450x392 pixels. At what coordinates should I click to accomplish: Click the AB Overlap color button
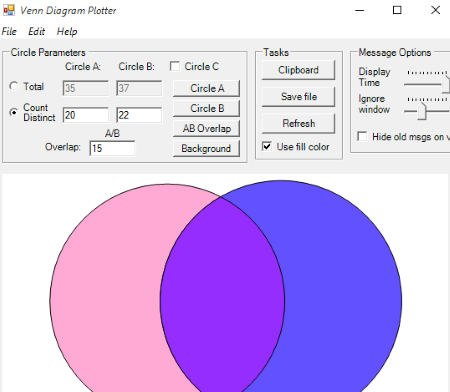pos(206,128)
